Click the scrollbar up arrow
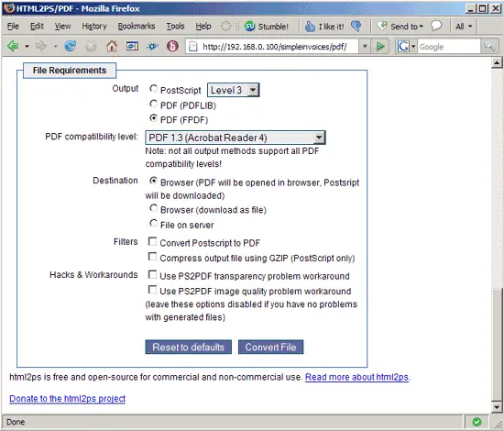The height and width of the screenshot is (431, 504). tap(497, 63)
